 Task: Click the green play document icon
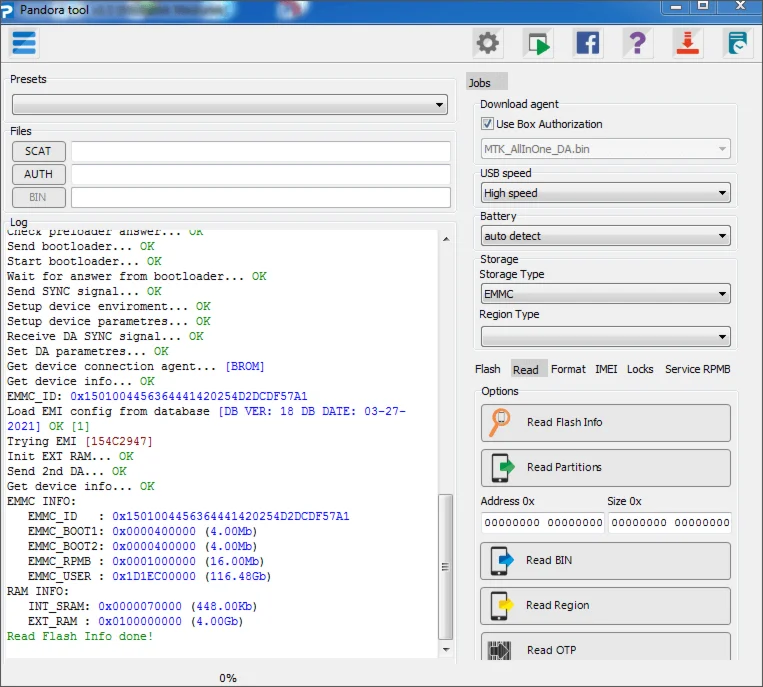pyautogui.click(x=539, y=43)
